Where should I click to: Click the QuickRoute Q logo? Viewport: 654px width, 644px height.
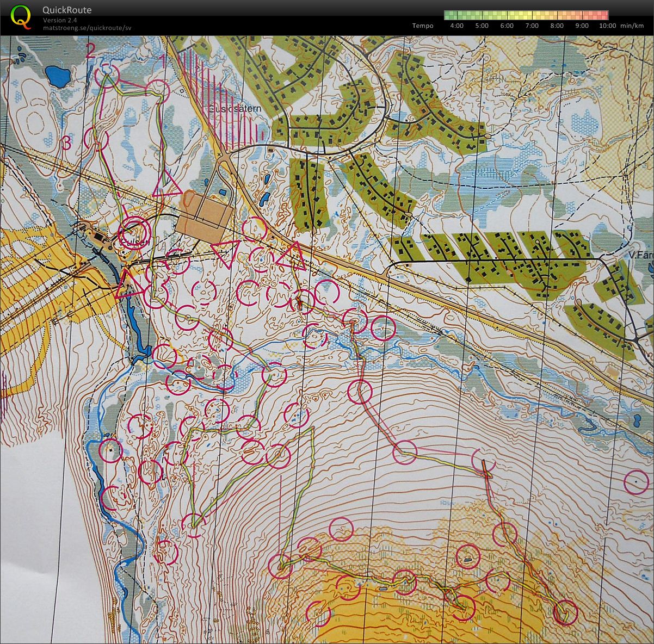click(x=21, y=17)
